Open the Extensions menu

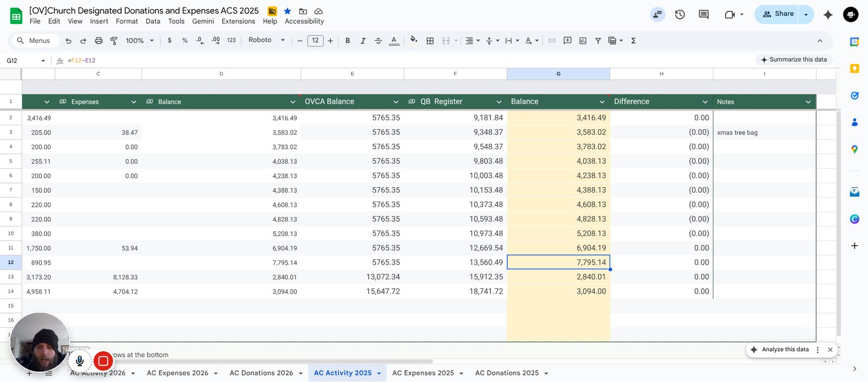point(238,21)
